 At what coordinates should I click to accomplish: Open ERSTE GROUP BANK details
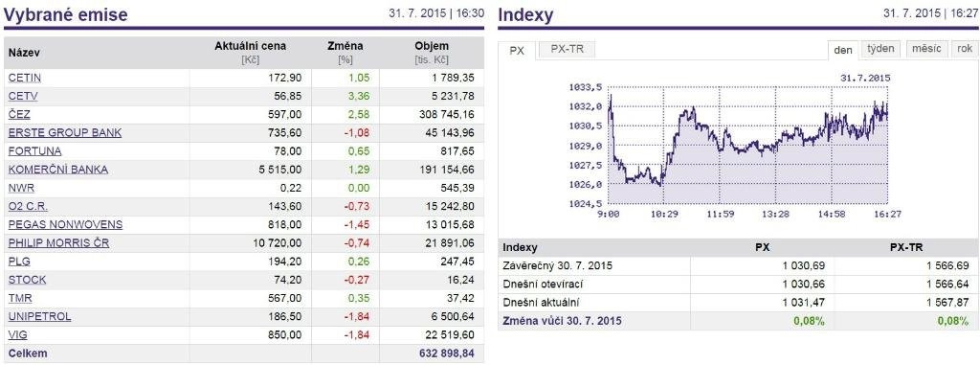pos(65,133)
